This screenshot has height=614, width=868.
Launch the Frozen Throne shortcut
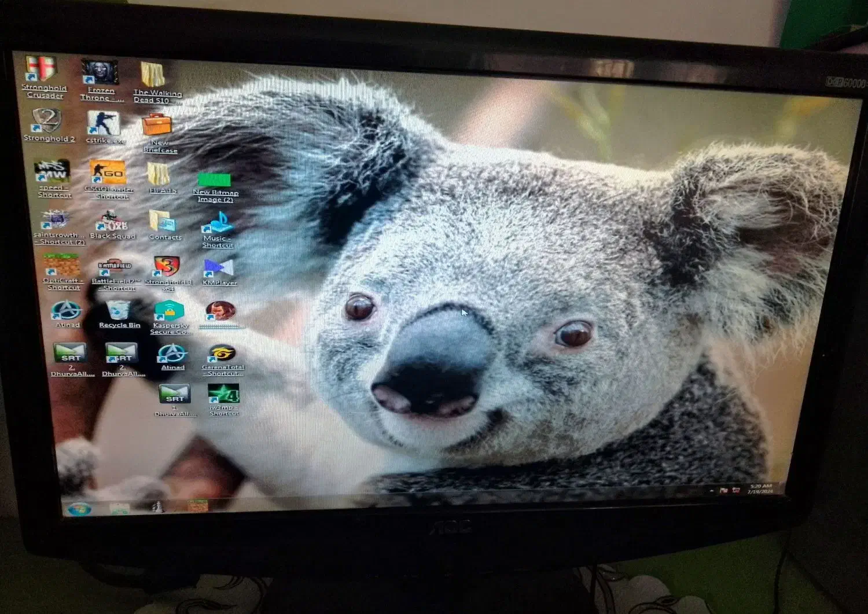[100, 73]
